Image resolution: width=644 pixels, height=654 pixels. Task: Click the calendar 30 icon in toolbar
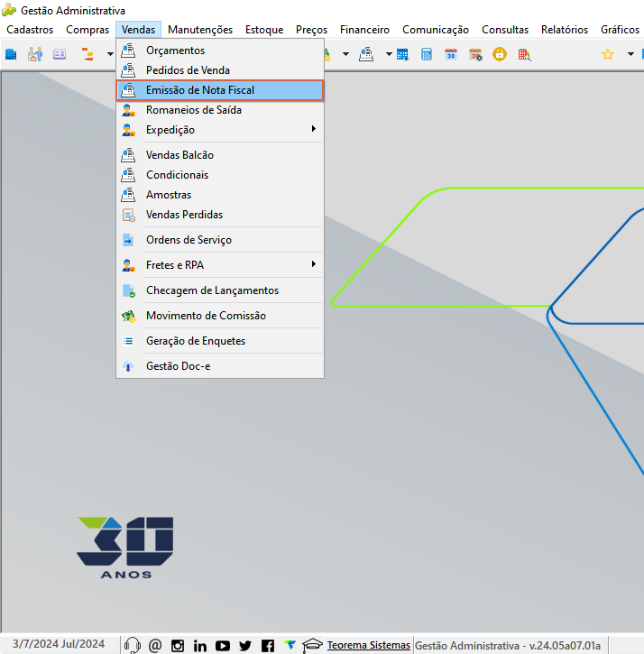tap(450, 54)
